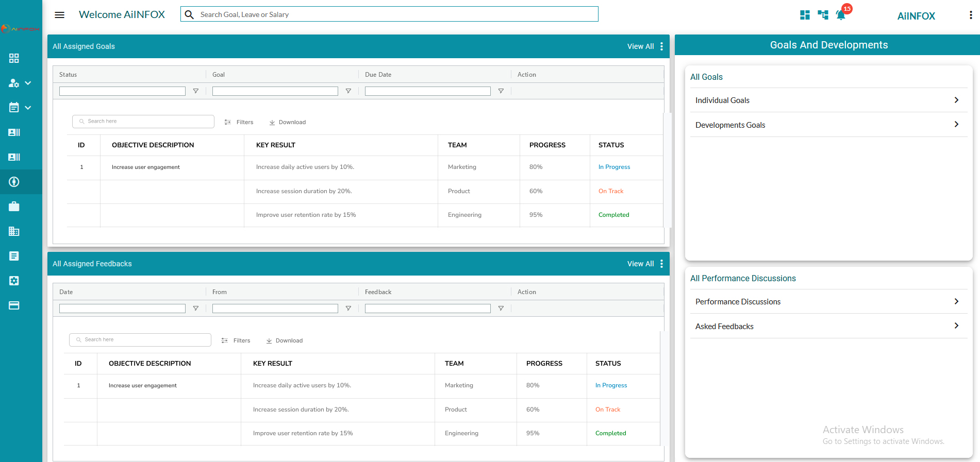Click the Goal column filter funnel icon
Viewport: 980px width, 462px height.
tap(348, 91)
